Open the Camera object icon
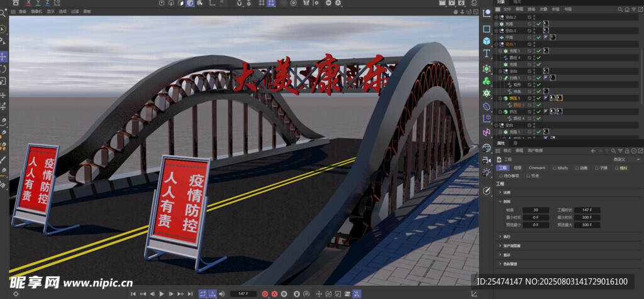The height and width of the screenshot is (299, 644). coord(486,160)
